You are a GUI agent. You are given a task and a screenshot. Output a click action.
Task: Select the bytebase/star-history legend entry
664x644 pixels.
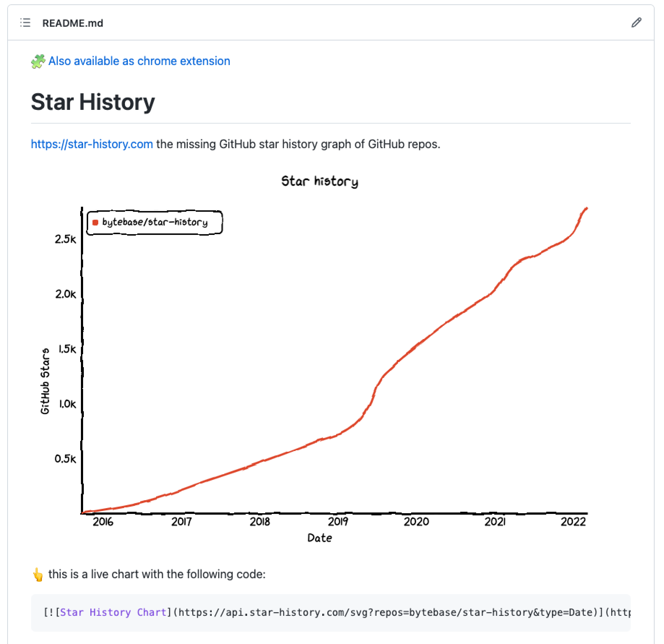155,223
